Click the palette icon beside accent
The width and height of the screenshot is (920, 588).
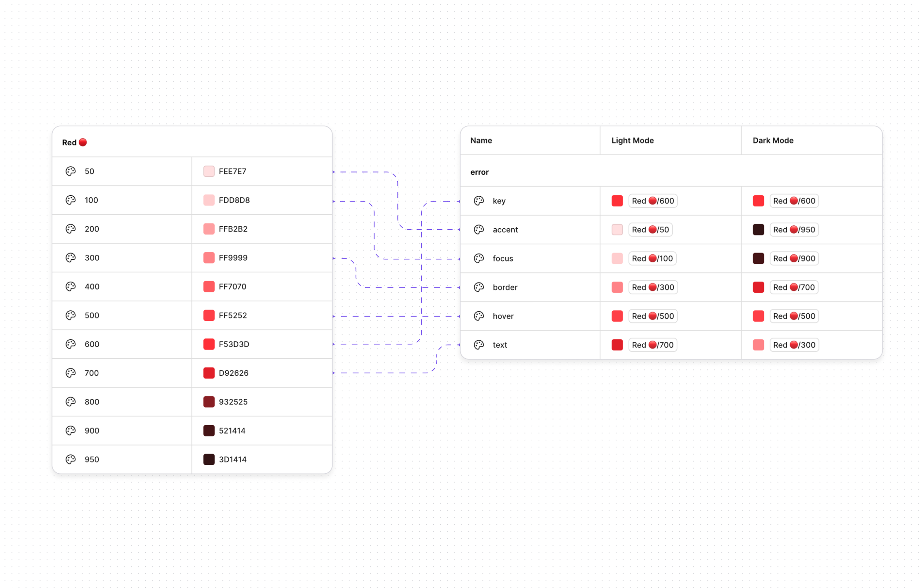click(x=479, y=230)
